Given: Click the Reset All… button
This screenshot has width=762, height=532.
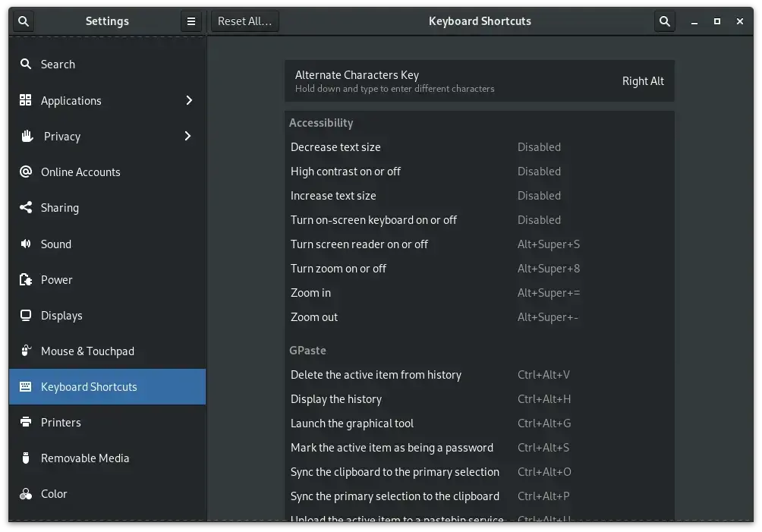Looking at the screenshot, I should point(245,21).
